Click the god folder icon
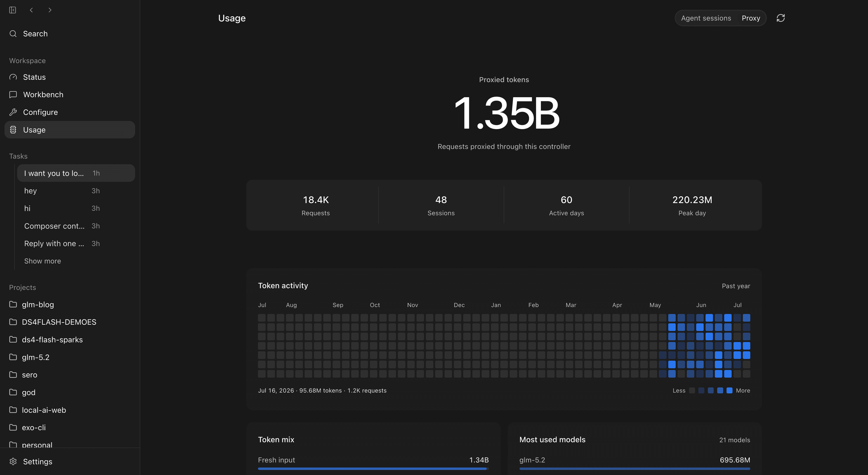The width and height of the screenshot is (868, 475). click(13, 392)
